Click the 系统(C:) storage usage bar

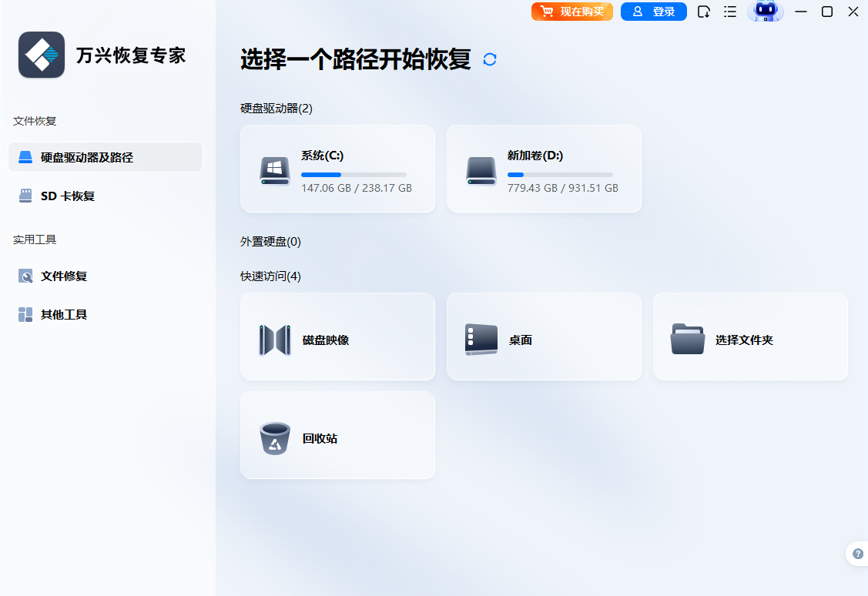pos(354,175)
